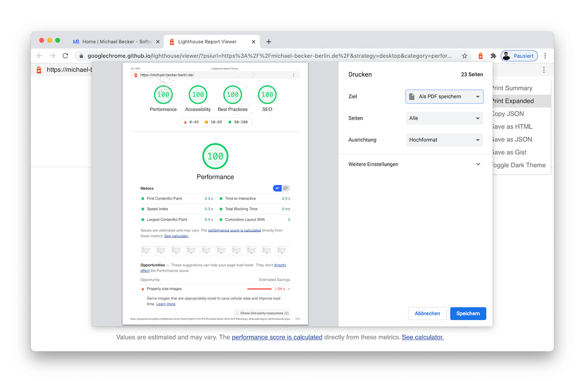The image size is (588, 381).
Task: Expand Weitere Einstellungen section
Action: 415,164
